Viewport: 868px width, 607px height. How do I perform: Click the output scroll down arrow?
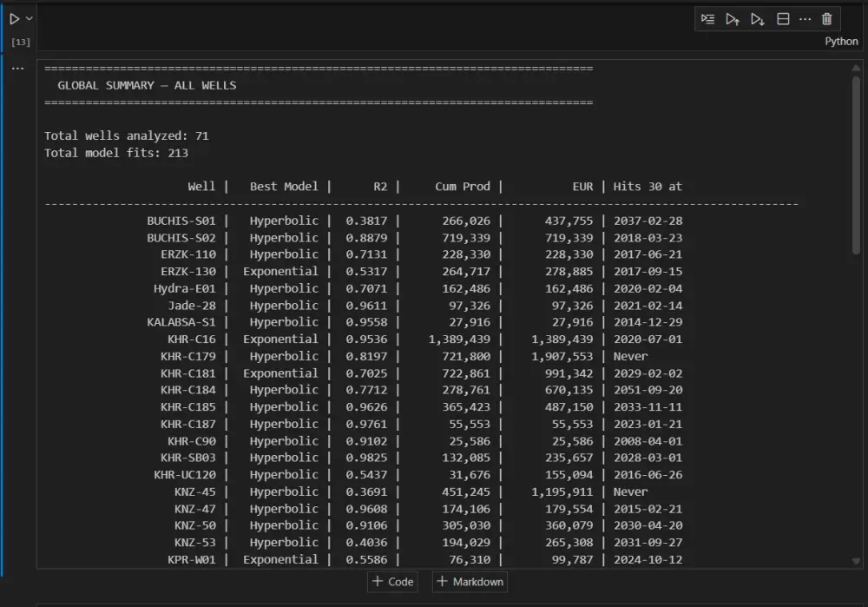click(x=856, y=561)
